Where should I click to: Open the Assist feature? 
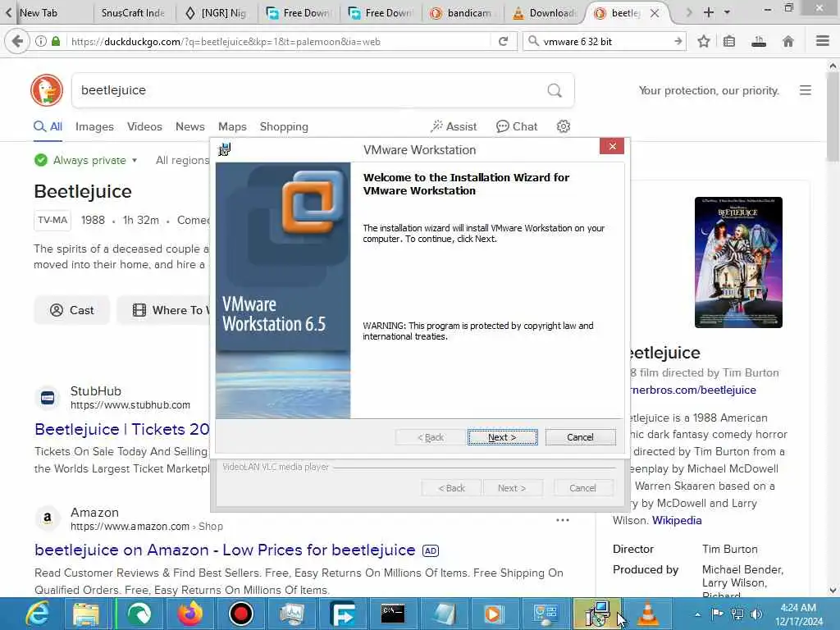pos(453,126)
